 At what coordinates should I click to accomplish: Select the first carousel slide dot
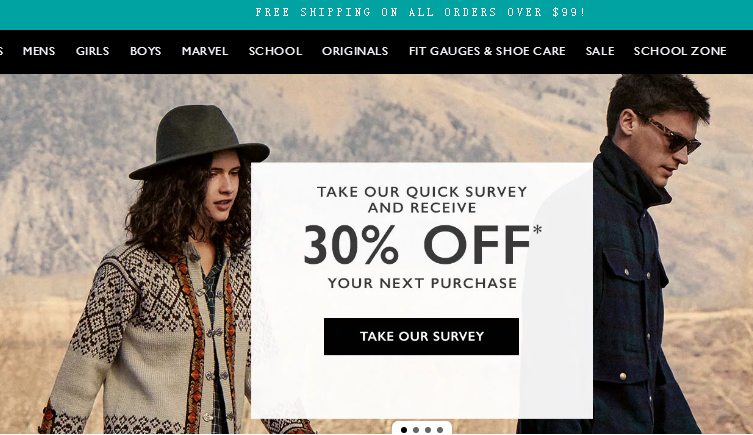pos(404,430)
